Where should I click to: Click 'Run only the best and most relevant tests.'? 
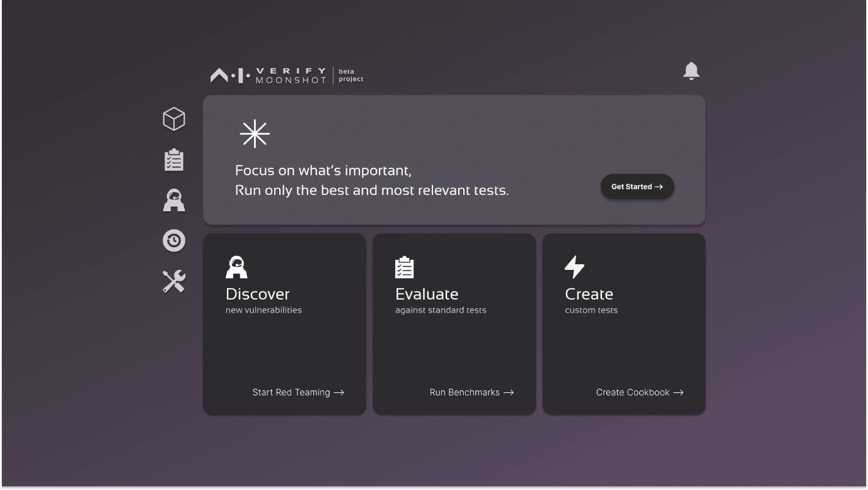coord(372,190)
